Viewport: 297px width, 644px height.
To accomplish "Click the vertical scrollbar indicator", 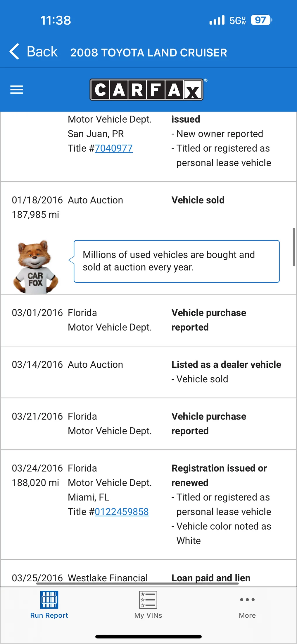I will [x=294, y=247].
